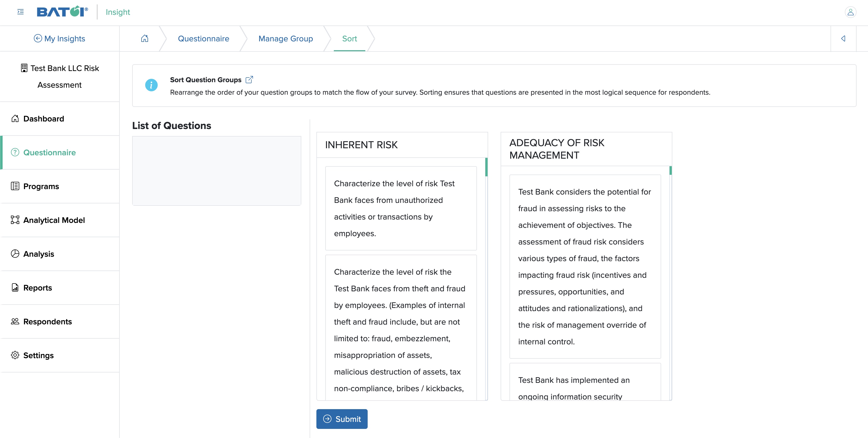Viewport: 868px width, 438px height.
Task: Select the Sort breadcrumb tab
Action: (x=349, y=39)
